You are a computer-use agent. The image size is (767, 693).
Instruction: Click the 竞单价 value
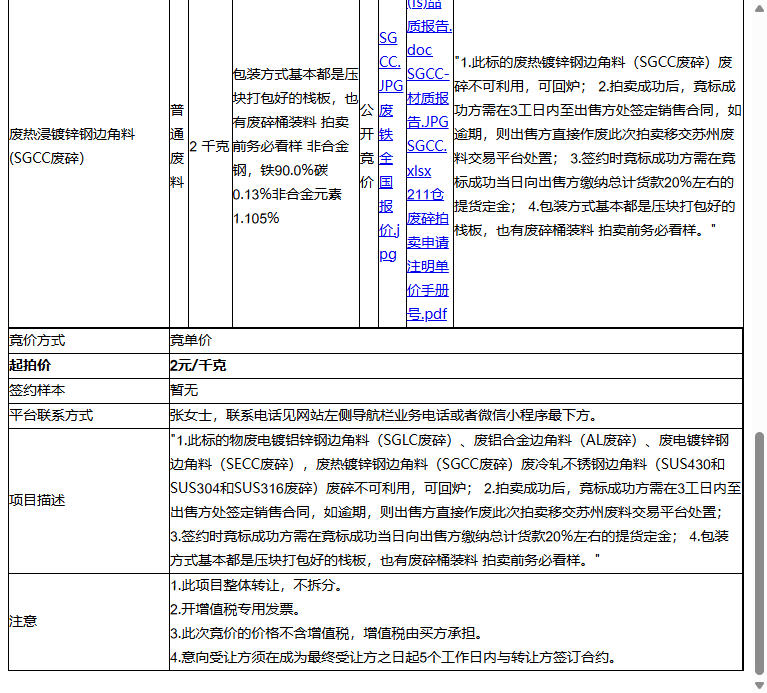(191, 340)
